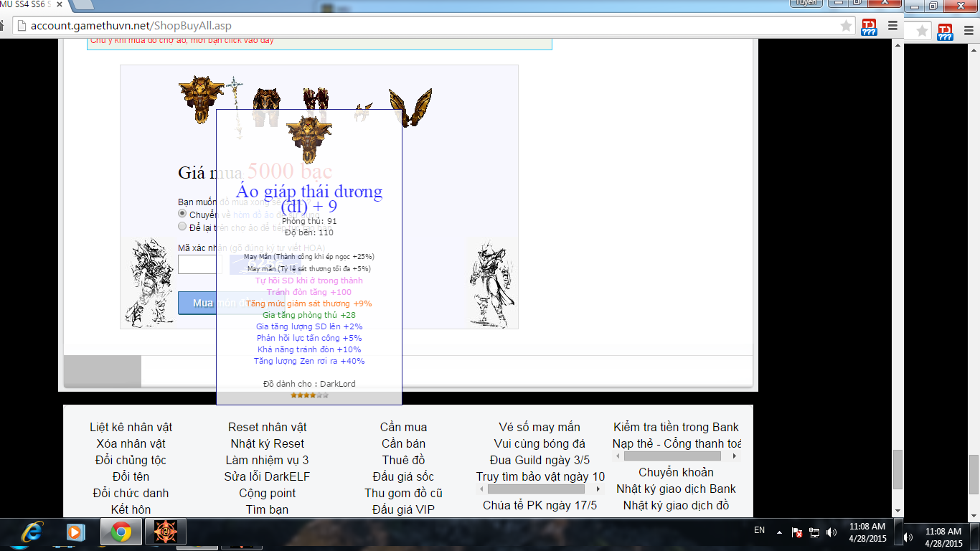
Task: Choose 'Để lại trên chợ ảo' radio option
Action: point(182,226)
